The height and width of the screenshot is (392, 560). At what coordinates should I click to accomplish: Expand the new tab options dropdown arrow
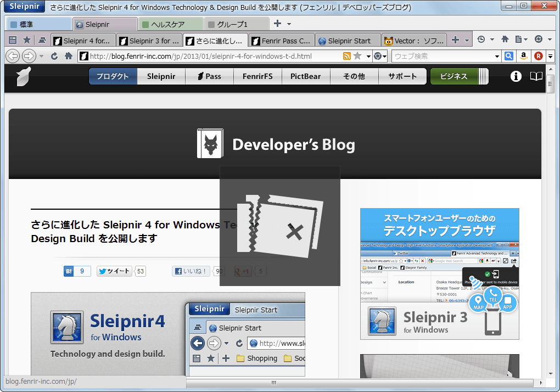pyautogui.click(x=467, y=40)
